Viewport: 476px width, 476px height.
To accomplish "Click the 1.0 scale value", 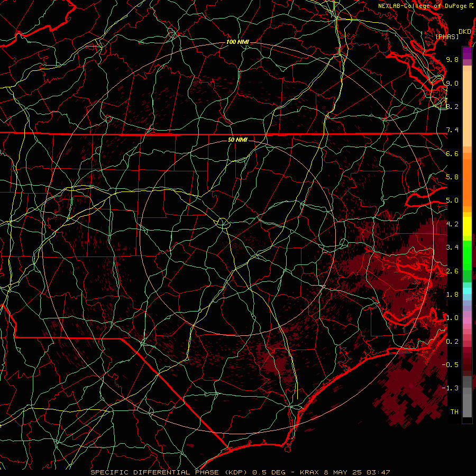I will [452, 317].
